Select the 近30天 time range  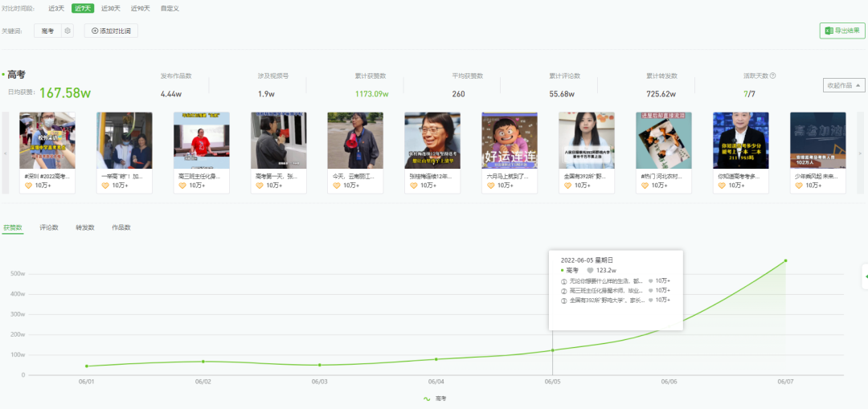click(110, 8)
